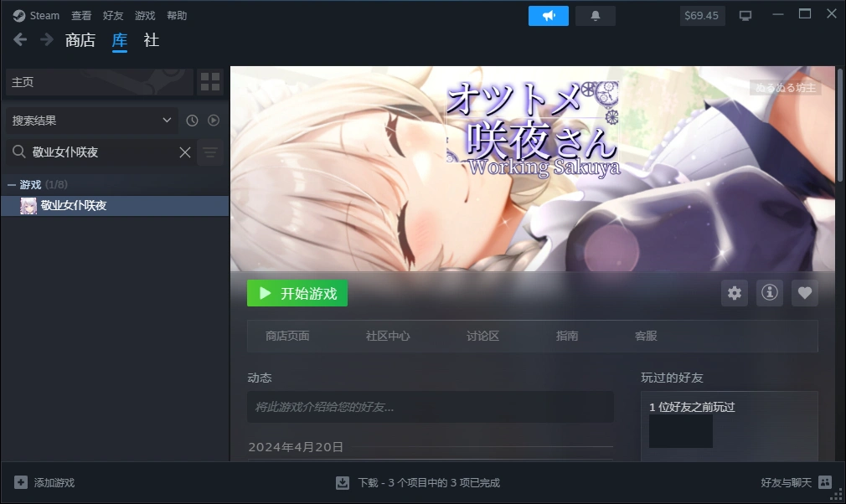Switch to grid collections view
Viewport: 846px width, 504px height.
click(x=210, y=82)
